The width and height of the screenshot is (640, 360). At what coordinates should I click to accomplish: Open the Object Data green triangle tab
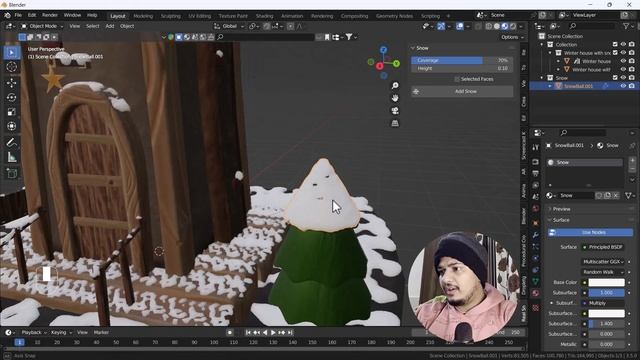pyautogui.click(x=536, y=281)
